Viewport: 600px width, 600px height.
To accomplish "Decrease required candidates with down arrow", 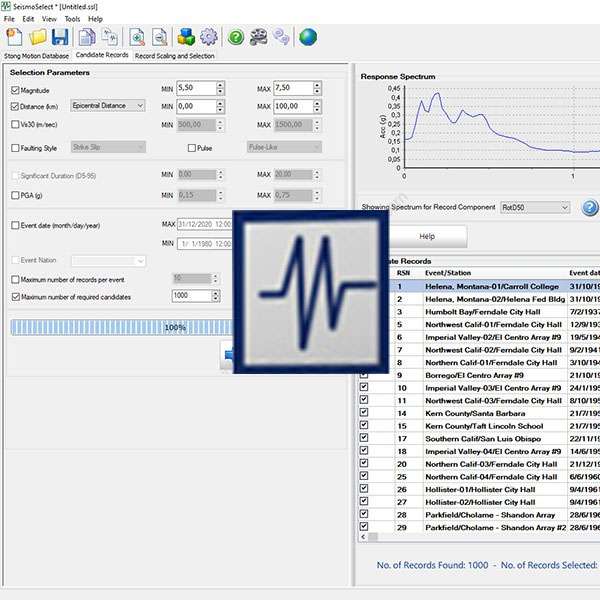I will (x=216, y=299).
